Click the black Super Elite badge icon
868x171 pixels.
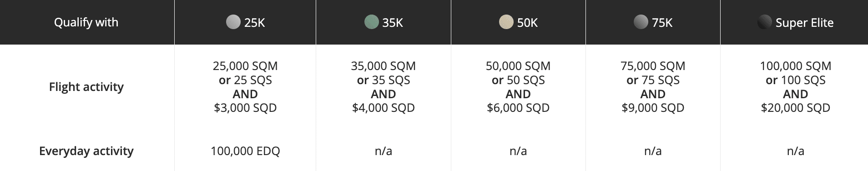[x=764, y=22]
